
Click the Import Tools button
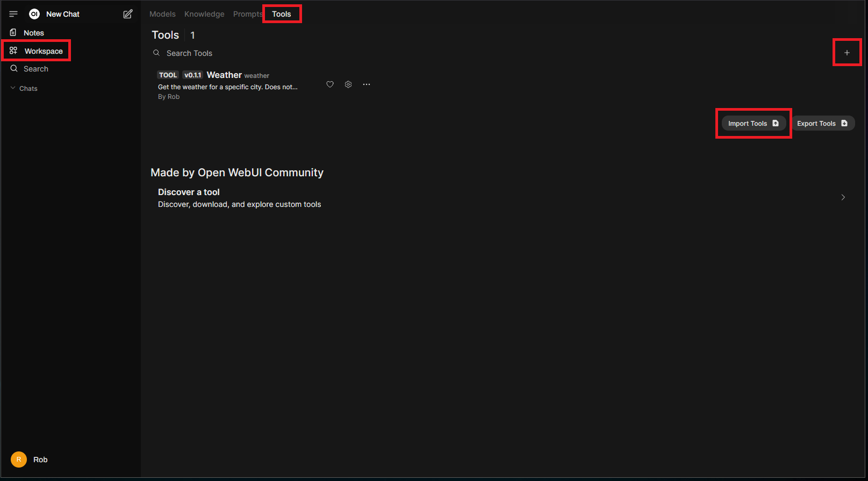coord(754,123)
